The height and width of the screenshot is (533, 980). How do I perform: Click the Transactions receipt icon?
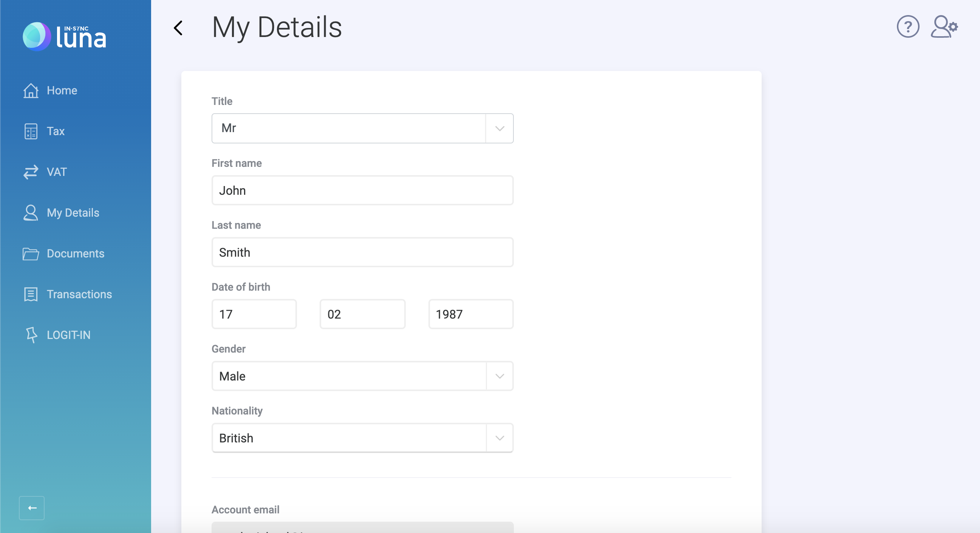coord(31,294)
